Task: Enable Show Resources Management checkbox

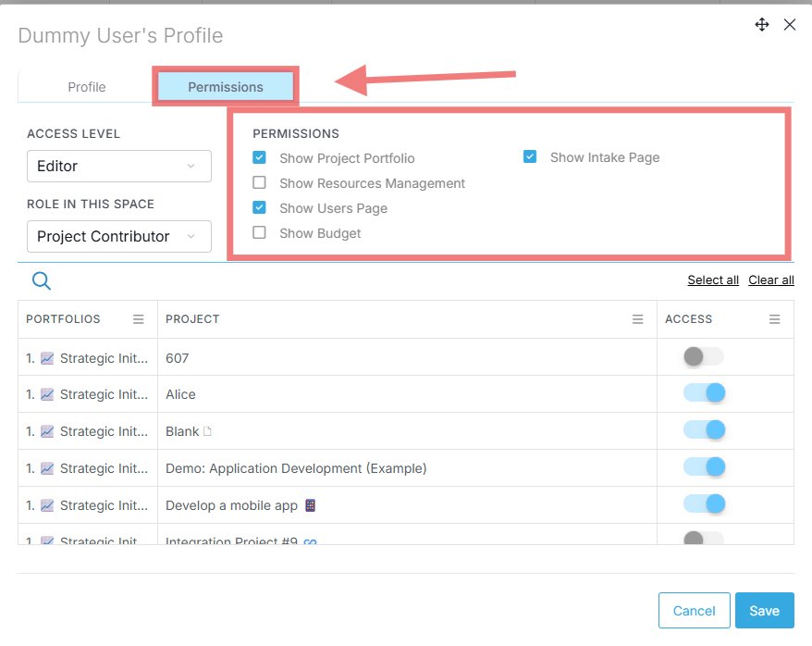Action: coord(260,183)
